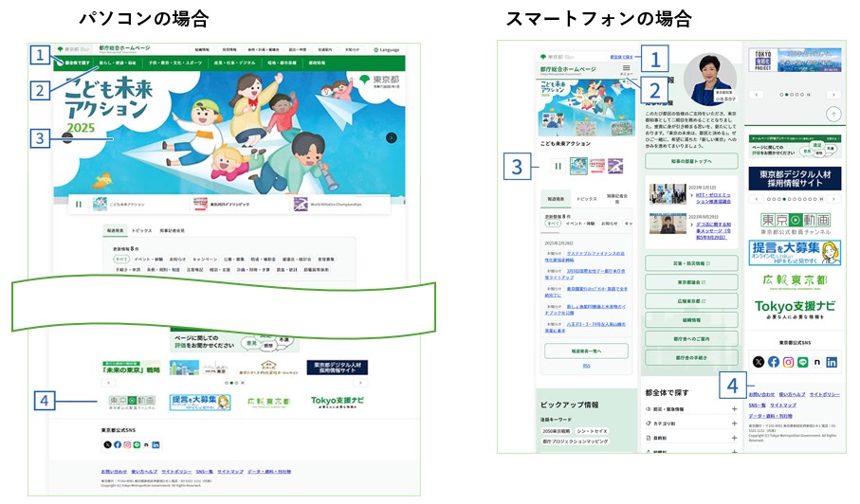Click Language globe option in PC header
The height and width of the screenshot is (504, 860).
click(387, 50)
